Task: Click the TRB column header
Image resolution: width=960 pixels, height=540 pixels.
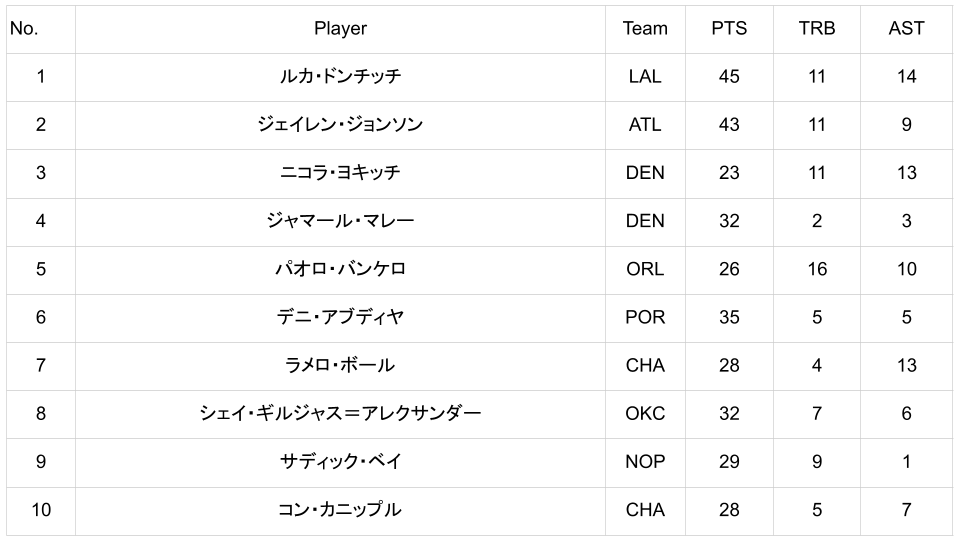Action: tap(817, 29)
